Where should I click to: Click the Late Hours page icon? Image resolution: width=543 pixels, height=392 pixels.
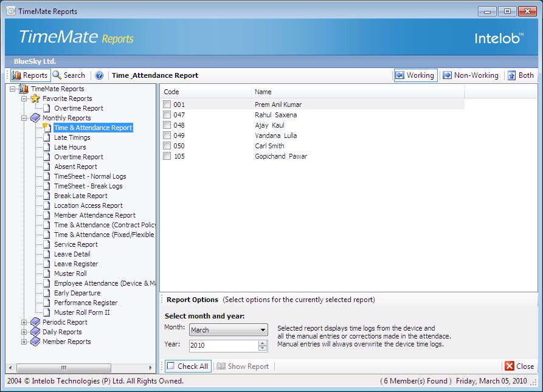46,147
